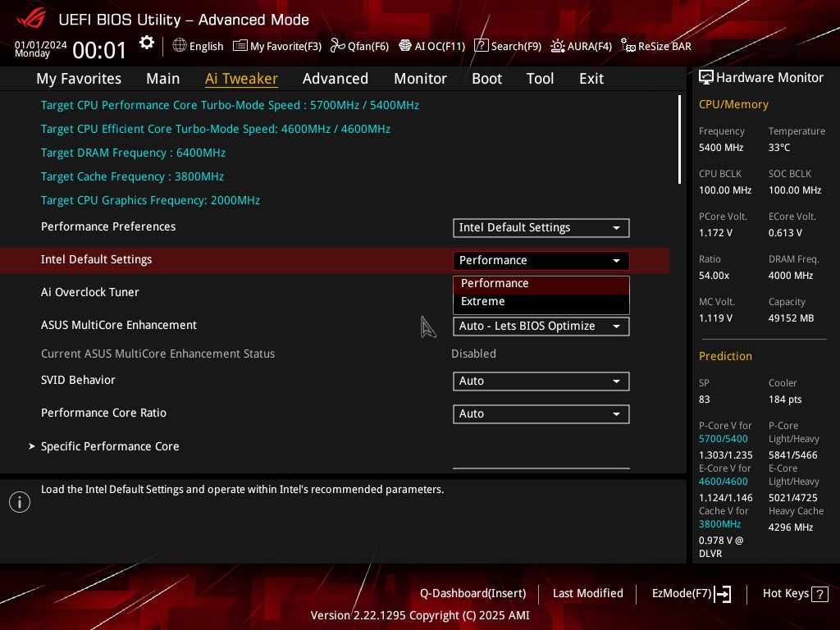Open Performance Preferences dropdown
Viewport: 840px width, 630px height.
541,228
